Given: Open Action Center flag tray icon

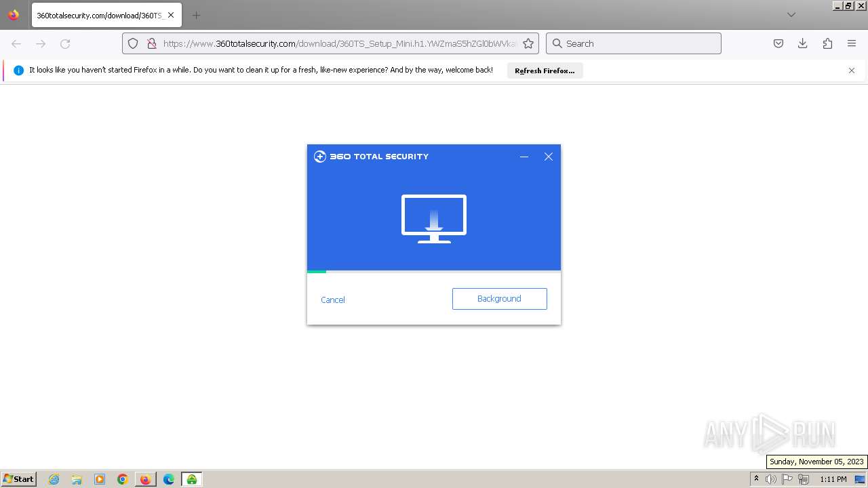Looking at the screenshot, I should [x=787, y=479].
